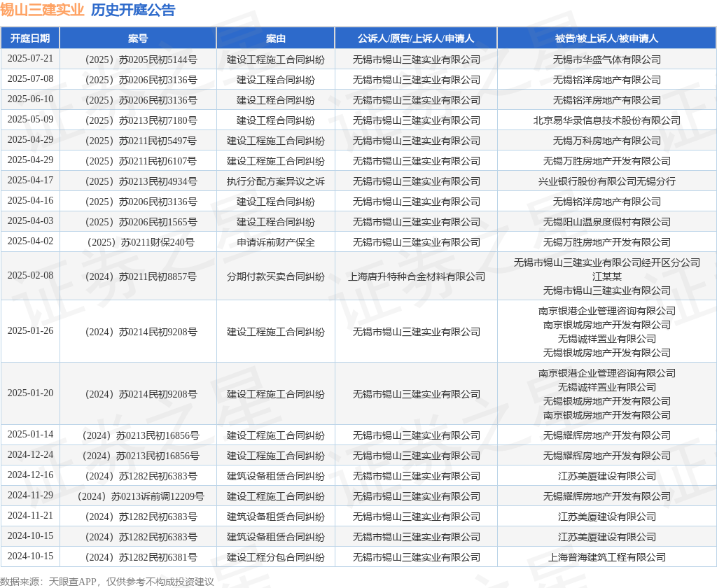
Task: Click defendant 兴业银行股份有限公司无锡分行
Action: click(607, 181)
